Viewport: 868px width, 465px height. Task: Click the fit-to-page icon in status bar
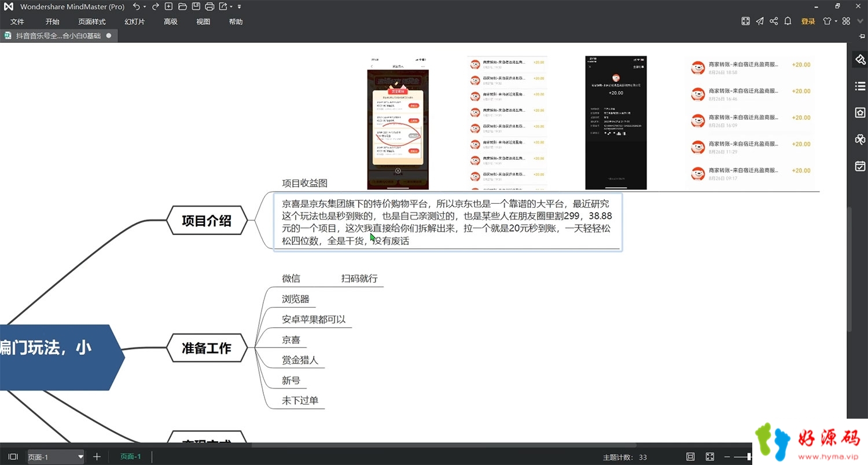690,457
